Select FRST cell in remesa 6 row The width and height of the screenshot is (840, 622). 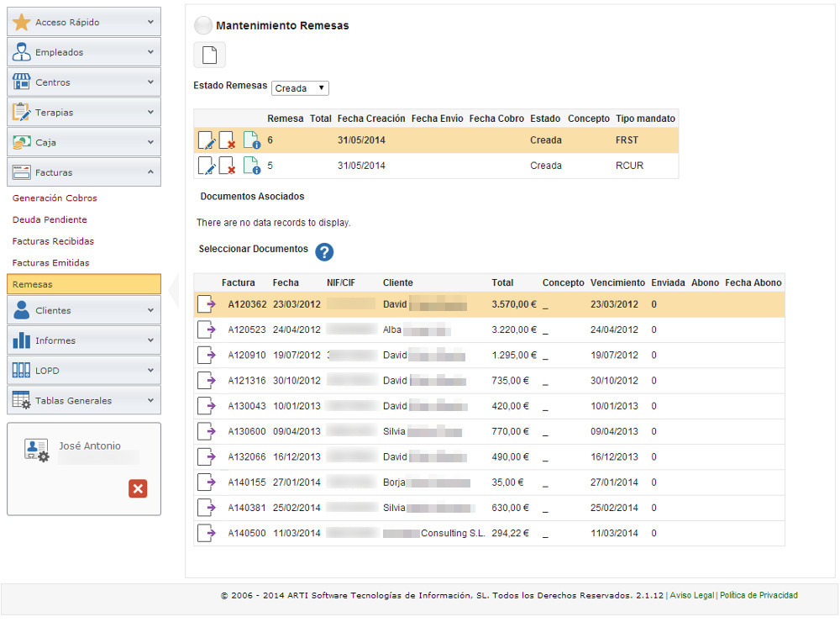627,140
